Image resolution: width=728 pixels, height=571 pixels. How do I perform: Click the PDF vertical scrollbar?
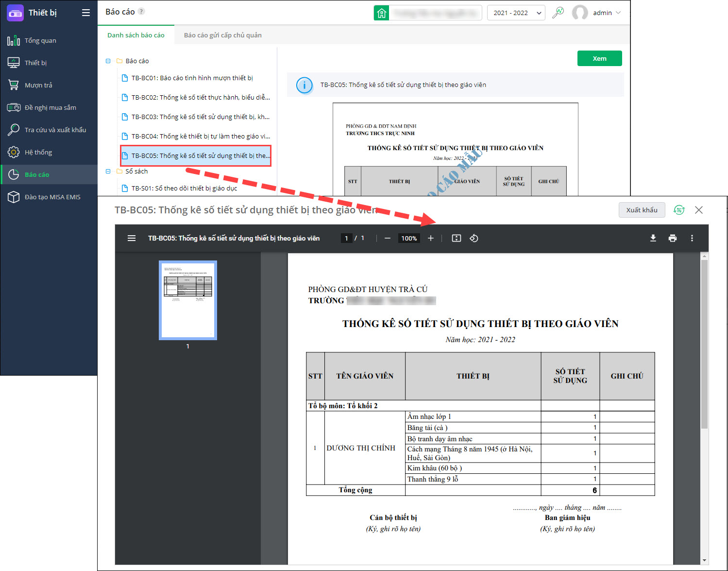704,344
